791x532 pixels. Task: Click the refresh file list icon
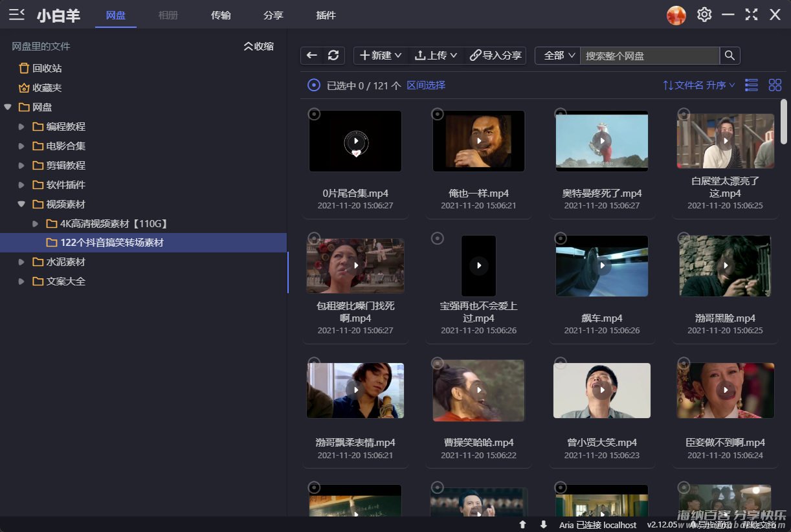[x=333, y=56]
